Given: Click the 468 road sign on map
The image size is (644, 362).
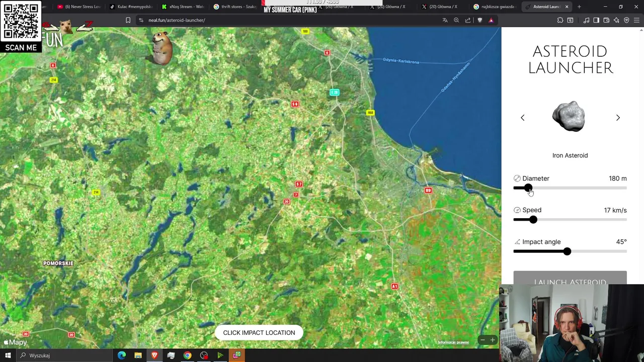Looking at the screenshot, I should click(x=370, y=113).
